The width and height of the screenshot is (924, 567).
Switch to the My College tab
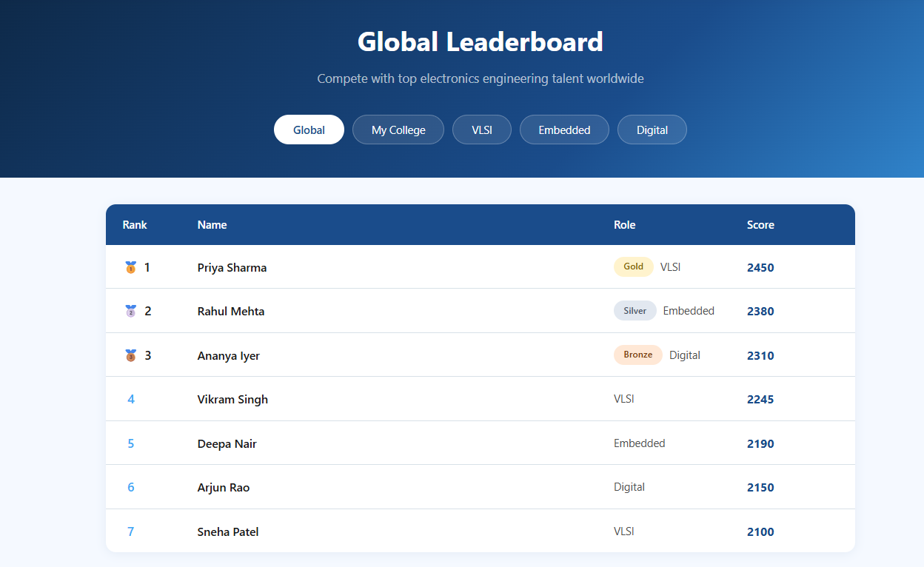[x=398, y=130]
